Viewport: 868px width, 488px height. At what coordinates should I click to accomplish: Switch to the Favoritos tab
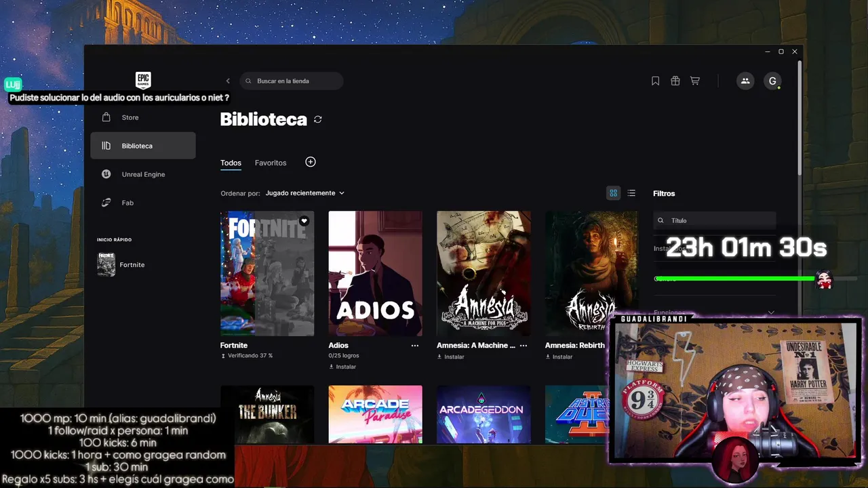point(271,163)
